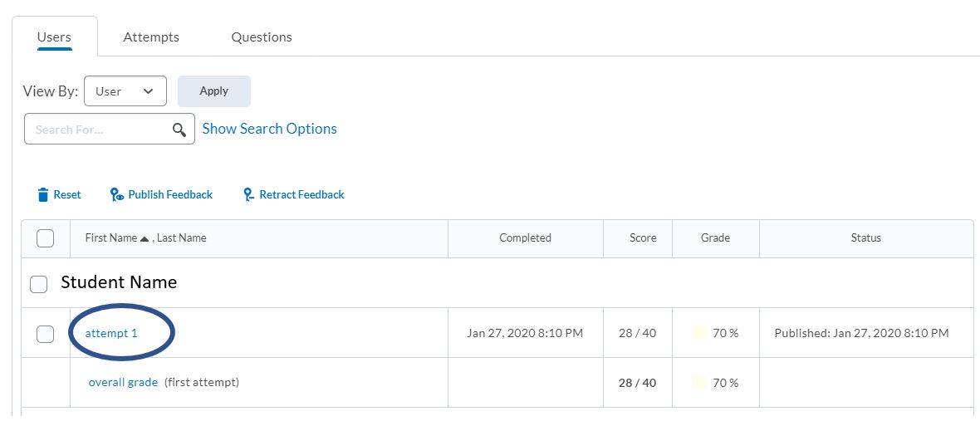
Task: Tick the attempt 1 row checkbox
Action: click(x=46, y=334)
